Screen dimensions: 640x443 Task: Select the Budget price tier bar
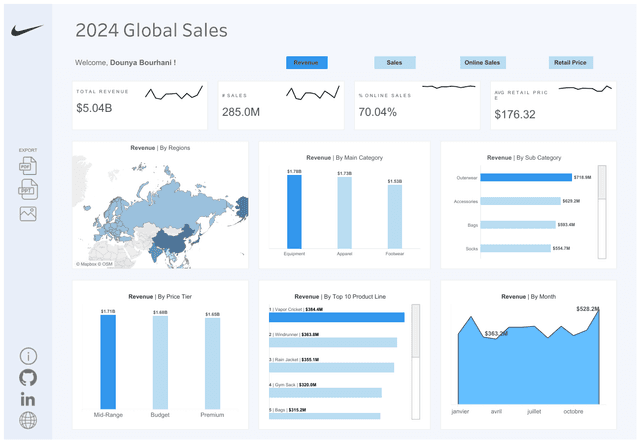click(160, 363)
